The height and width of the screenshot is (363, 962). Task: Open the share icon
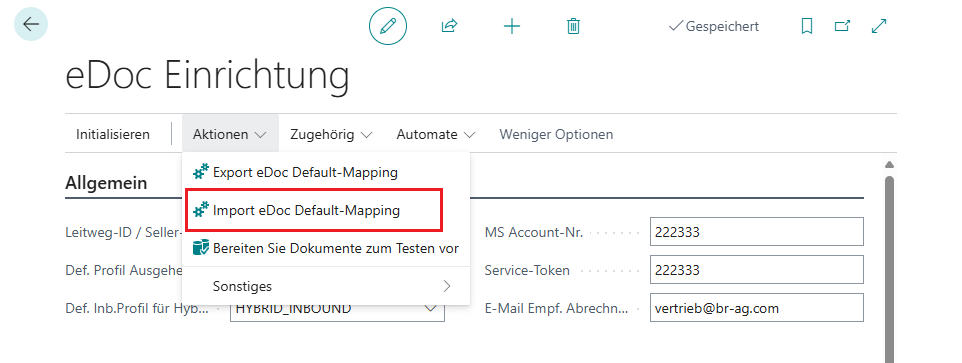(450, 26)
